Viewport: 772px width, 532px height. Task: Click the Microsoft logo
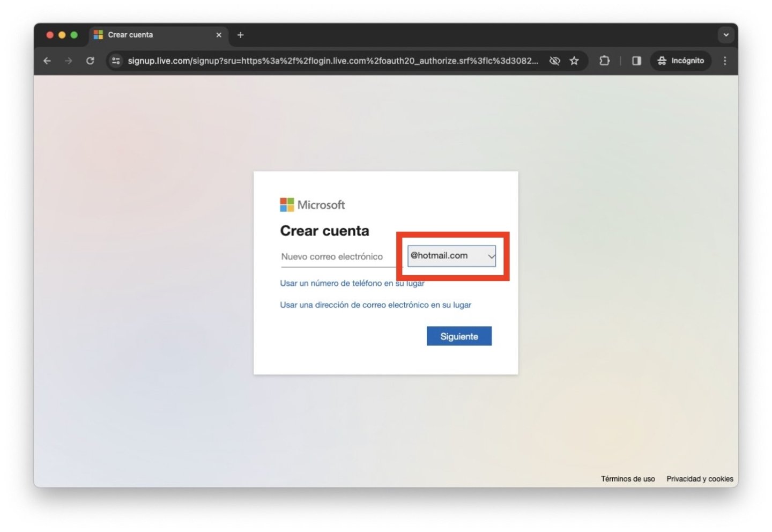point(313,205)
